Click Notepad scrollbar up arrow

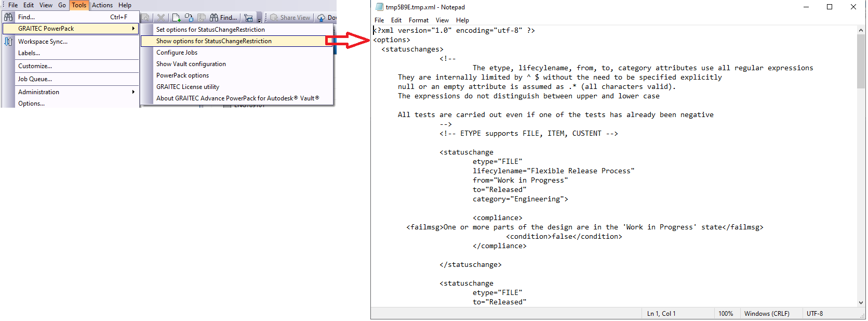[861, 30]
